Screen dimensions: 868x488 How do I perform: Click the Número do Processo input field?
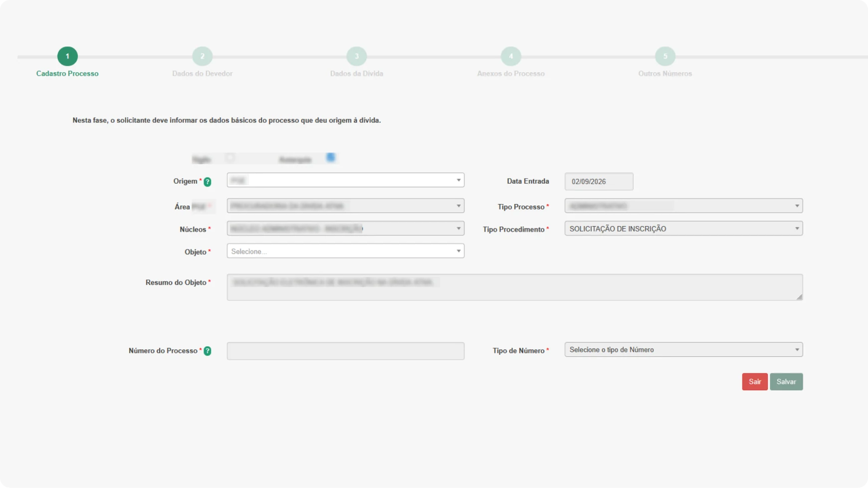[346, 351]
